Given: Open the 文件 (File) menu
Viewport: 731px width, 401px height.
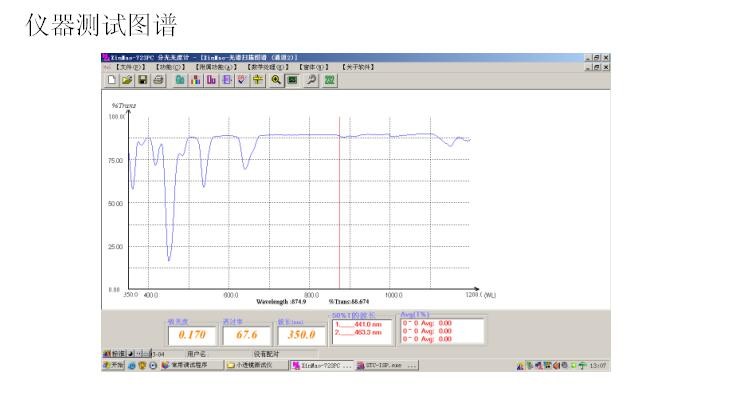Looking at the screenshot, I should pos(131,67).
